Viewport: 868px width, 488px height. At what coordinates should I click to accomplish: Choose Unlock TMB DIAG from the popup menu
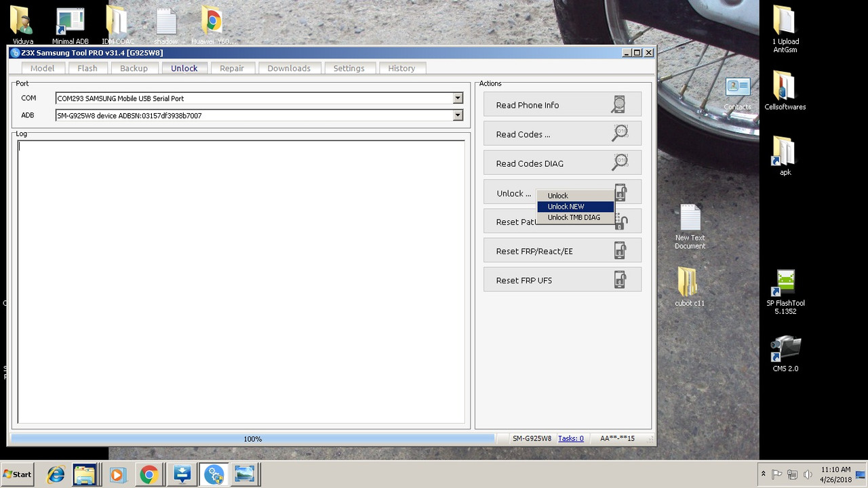575,218
